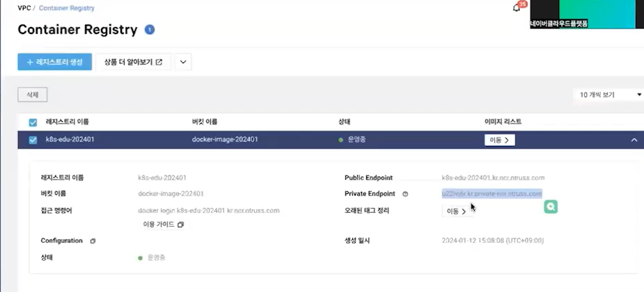This screenshot has width=644, height=292.
Task: Go to image list via 이동 button
Action: (x=499, y=140)
